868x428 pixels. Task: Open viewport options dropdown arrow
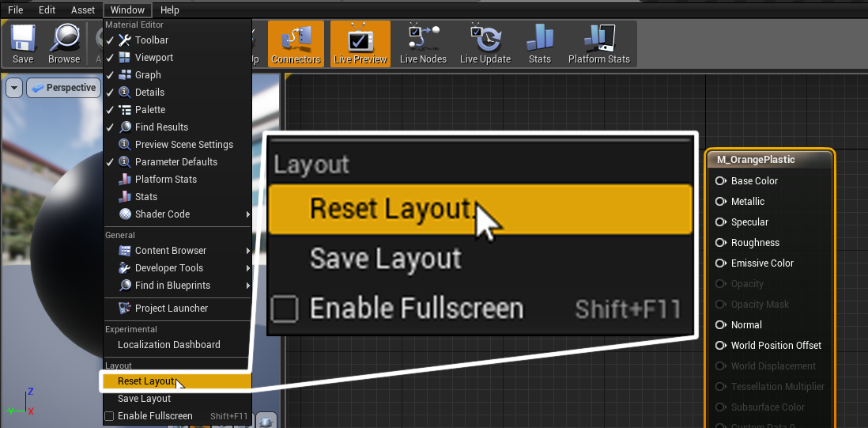14,88
